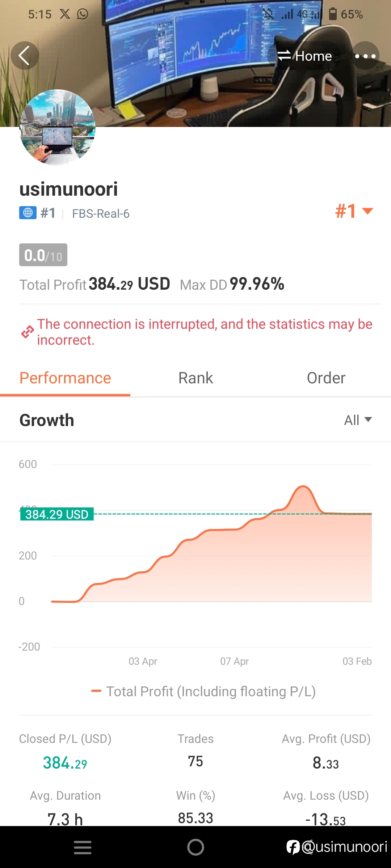Switch to the Rank tab
This screenshot has width=391, height=868.
pyautogui.click(x=195, y=378)
